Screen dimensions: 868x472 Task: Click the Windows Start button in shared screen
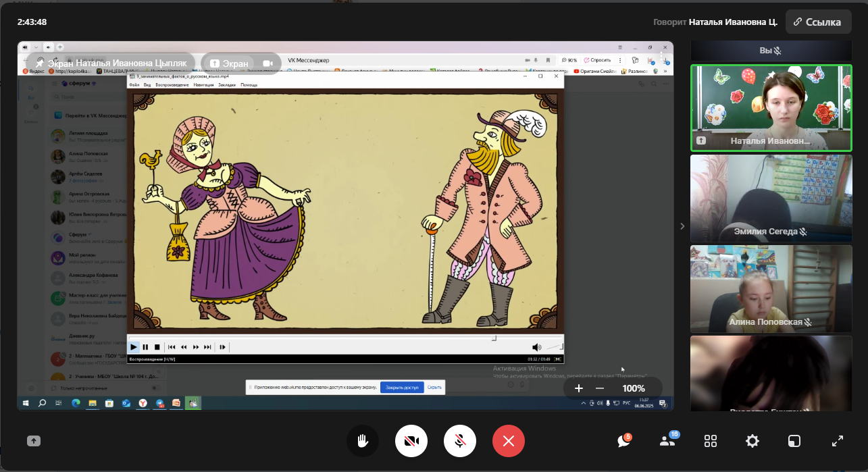point(26,403)
